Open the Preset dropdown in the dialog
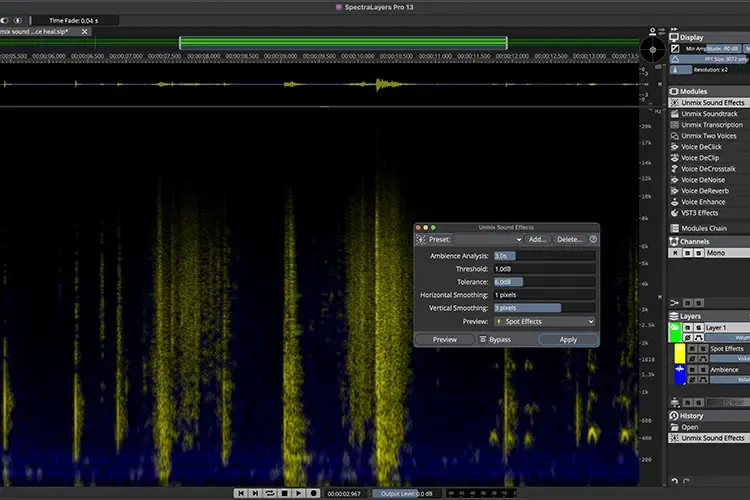 pyautogui.click(x=487, y=239)
